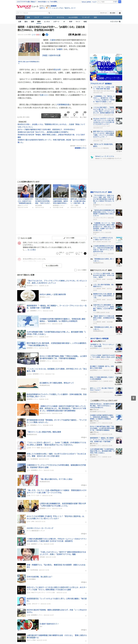
Task: Open 宮崎県の全13JAが合併 related article
Action: click(43, 132)
